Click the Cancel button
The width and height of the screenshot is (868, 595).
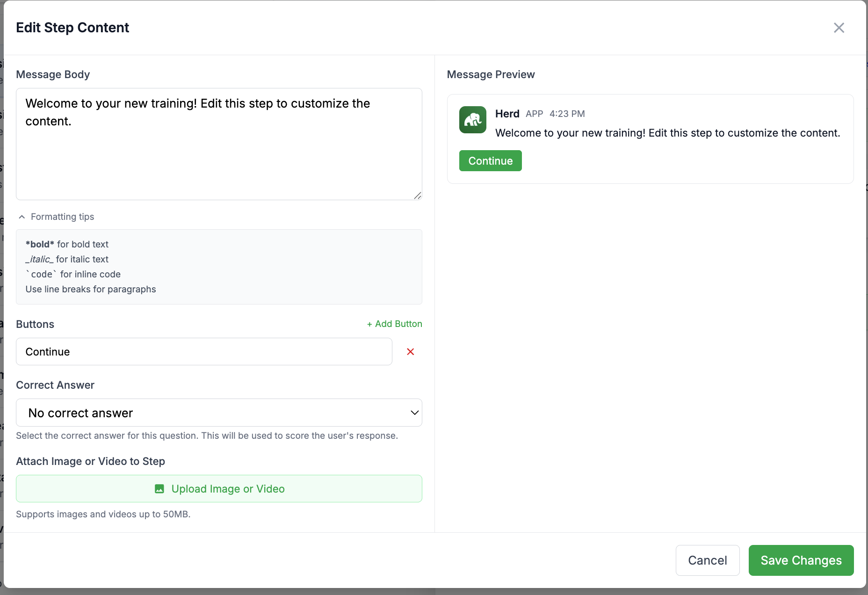tap(707, 560)
